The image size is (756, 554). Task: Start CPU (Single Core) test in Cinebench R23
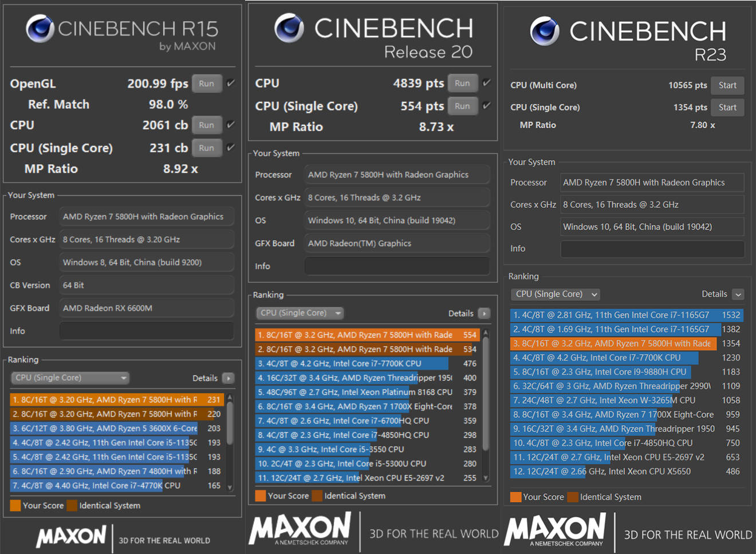pos(727,107)
